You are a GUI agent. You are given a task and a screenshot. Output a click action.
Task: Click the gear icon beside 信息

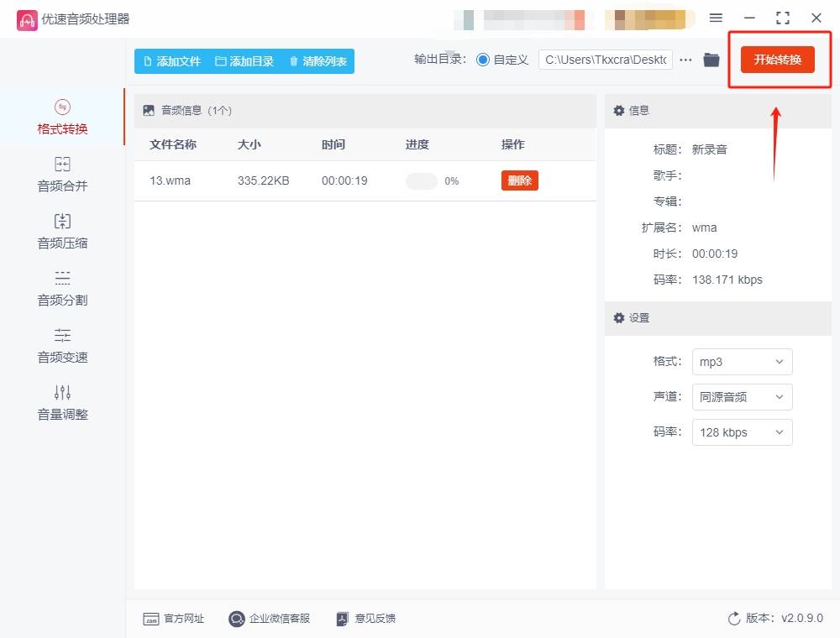point(619,110)
